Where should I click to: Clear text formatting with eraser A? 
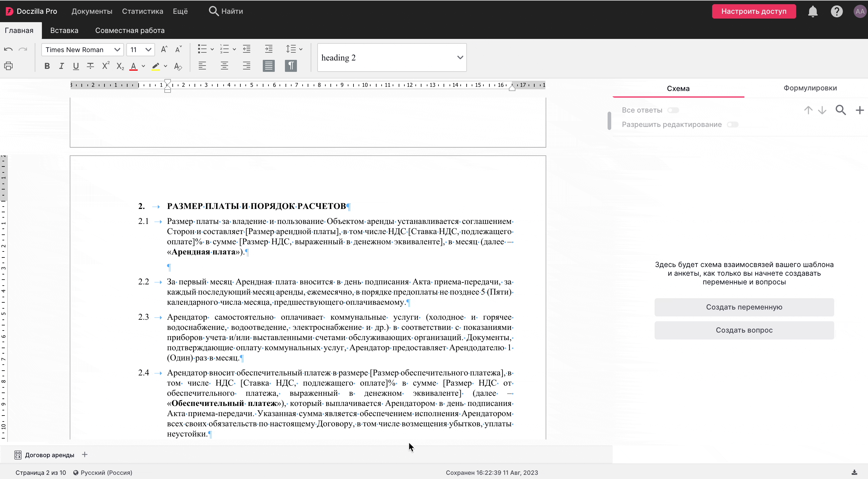(x=178, y=66)
